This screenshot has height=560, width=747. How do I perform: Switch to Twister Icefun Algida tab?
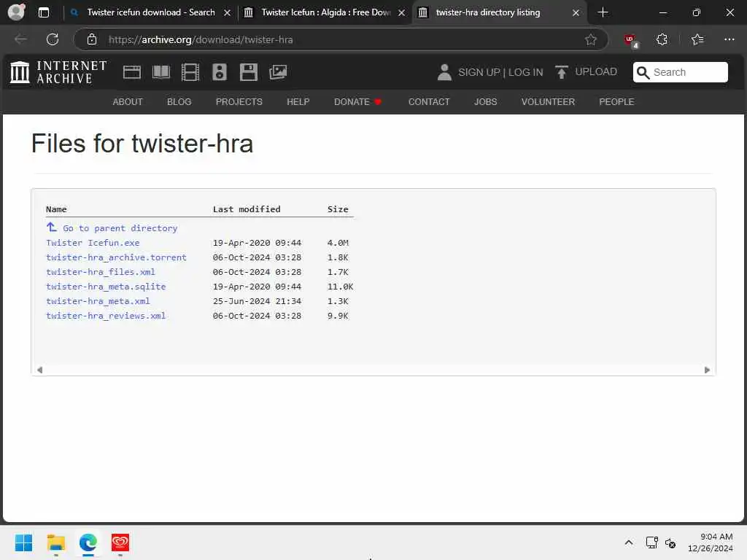click(325, 12)
